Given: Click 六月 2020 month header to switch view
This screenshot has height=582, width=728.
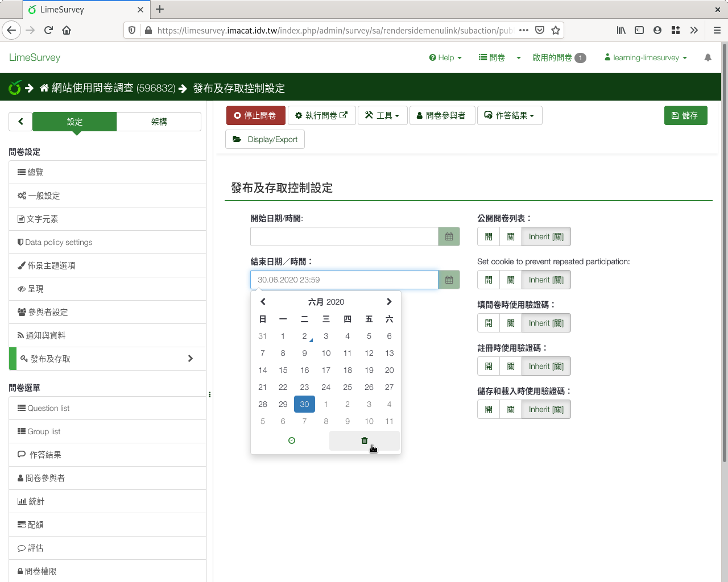Looking at the screenshot, I should click(326, 302).
